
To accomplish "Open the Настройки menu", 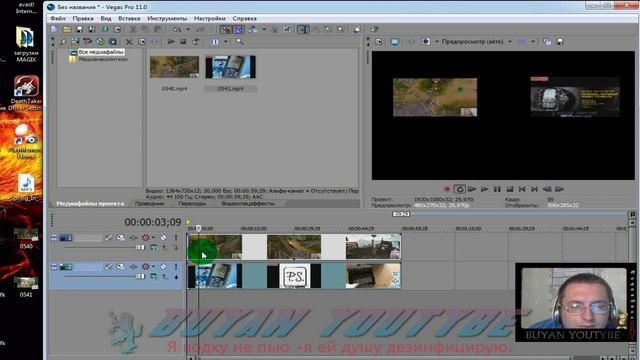I will [x=209, y=18].
